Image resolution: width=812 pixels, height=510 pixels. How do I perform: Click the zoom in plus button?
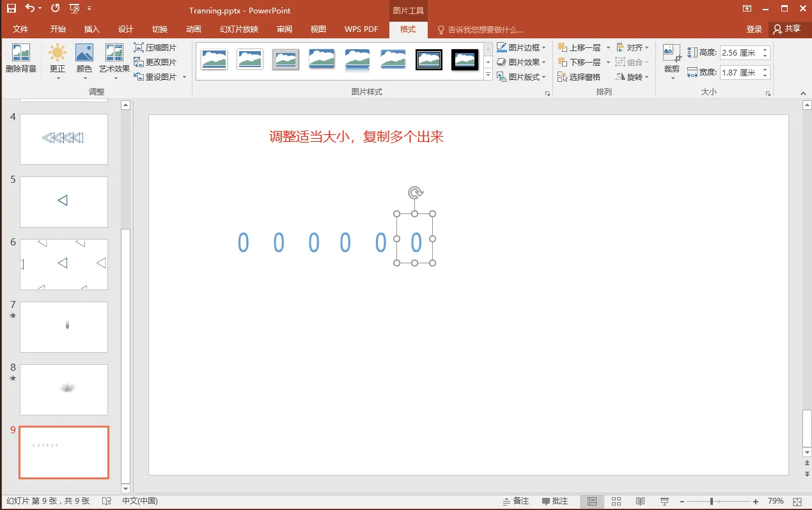click(756, 502)
